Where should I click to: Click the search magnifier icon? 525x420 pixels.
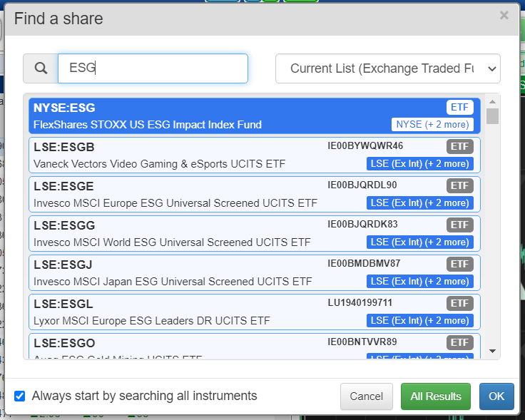(x=41, y=68)
